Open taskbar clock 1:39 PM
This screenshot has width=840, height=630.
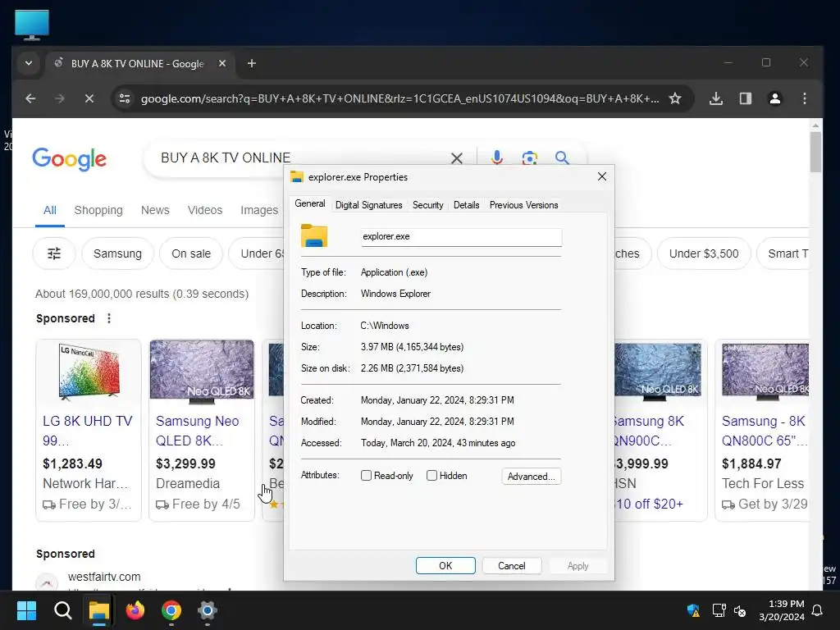click(x=781, y=610)
